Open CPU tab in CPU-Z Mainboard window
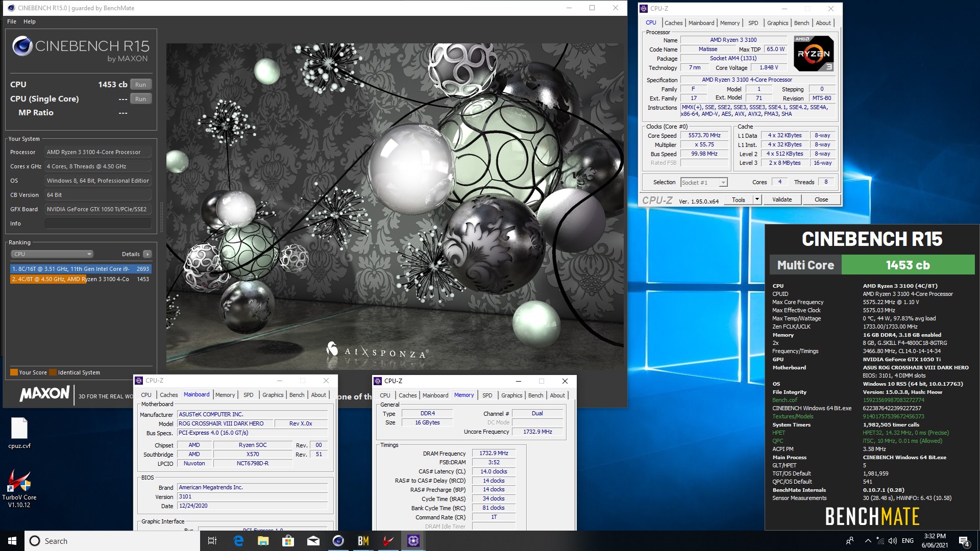The width and height of the screenshot is (980, 551). 146,395
